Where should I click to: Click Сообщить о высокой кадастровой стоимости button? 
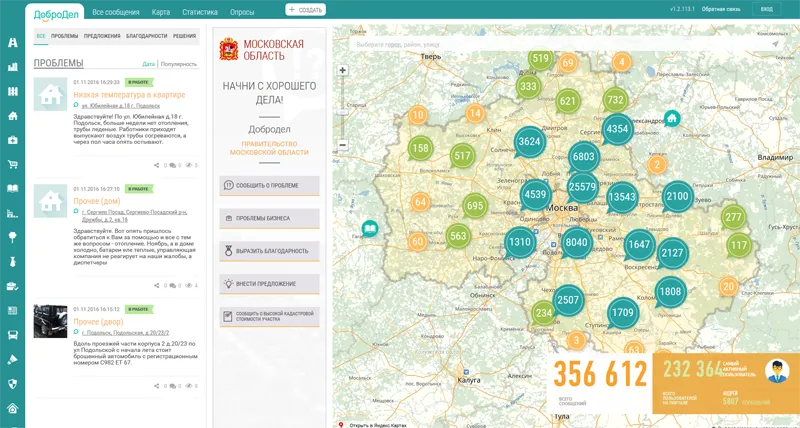tap(269, 316)
